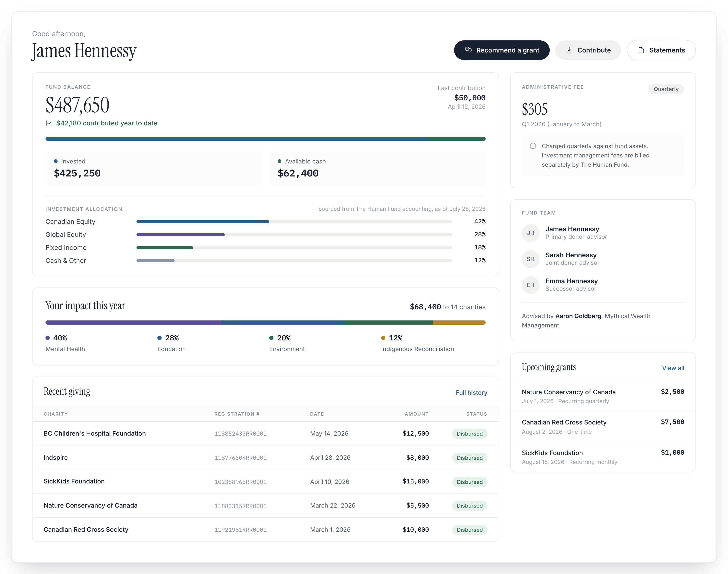Click the blue dot next to Invested
Image resolution: width=728 pixels, height=574 pixels.
point(56,161)
